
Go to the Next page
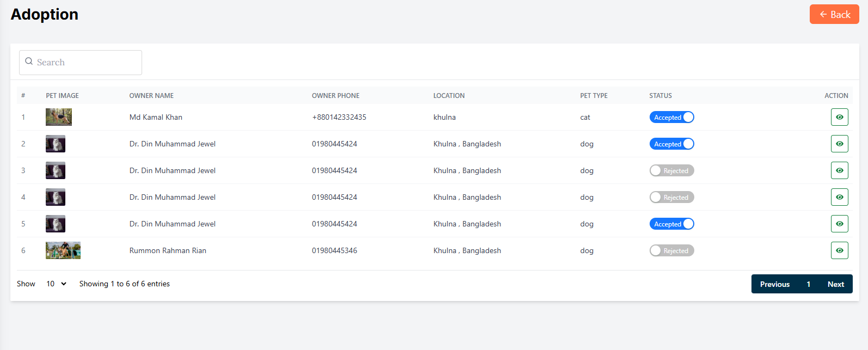coord(835,284)
